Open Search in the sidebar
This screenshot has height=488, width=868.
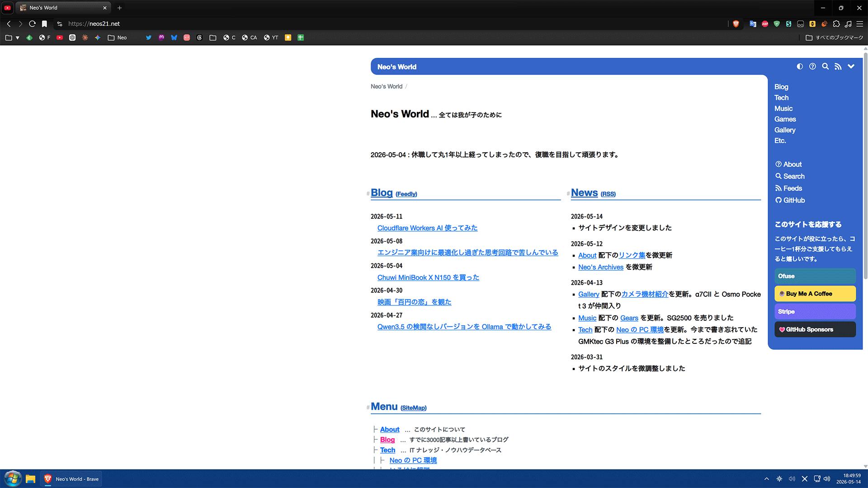pos(790,176)
